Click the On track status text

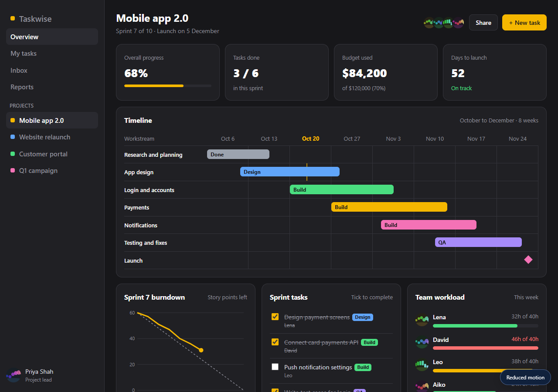point(461,88)
